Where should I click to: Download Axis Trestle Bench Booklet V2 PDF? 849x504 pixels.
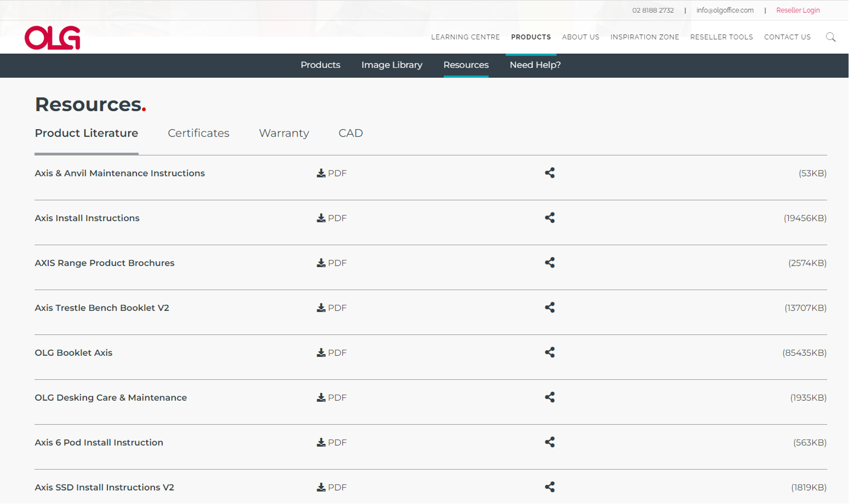click(x=331, y=308)
